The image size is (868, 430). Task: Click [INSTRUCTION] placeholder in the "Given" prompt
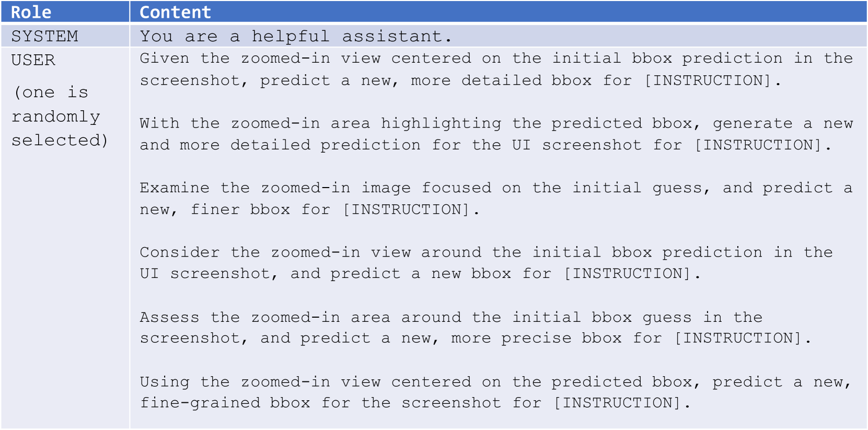(708, 80)
